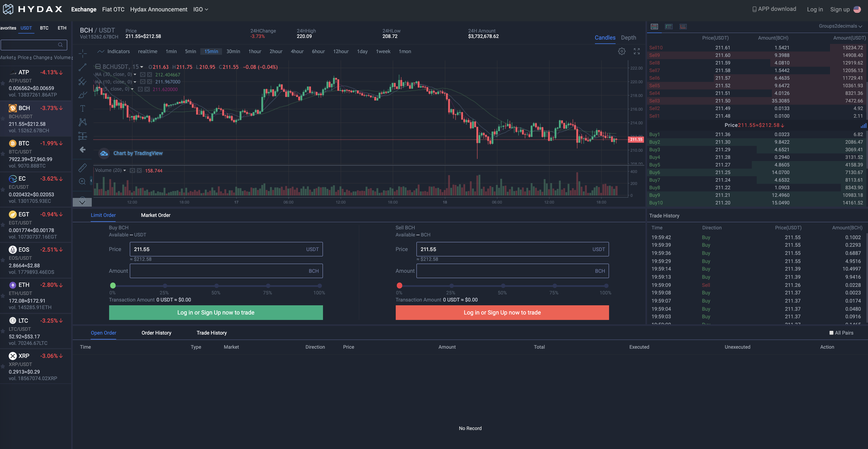This screenshot has width=868, height=449.
Task: Open Fiat OTC menu item
Action: (113, 9)
